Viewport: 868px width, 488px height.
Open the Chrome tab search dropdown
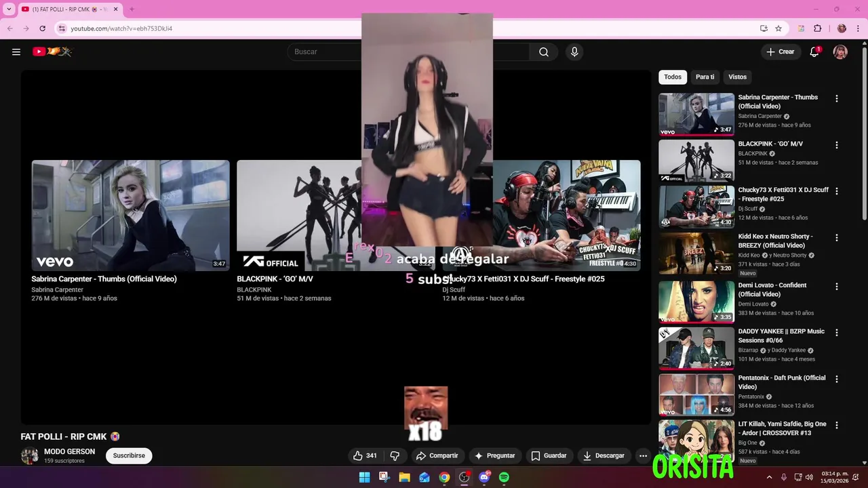pos(9,9)
